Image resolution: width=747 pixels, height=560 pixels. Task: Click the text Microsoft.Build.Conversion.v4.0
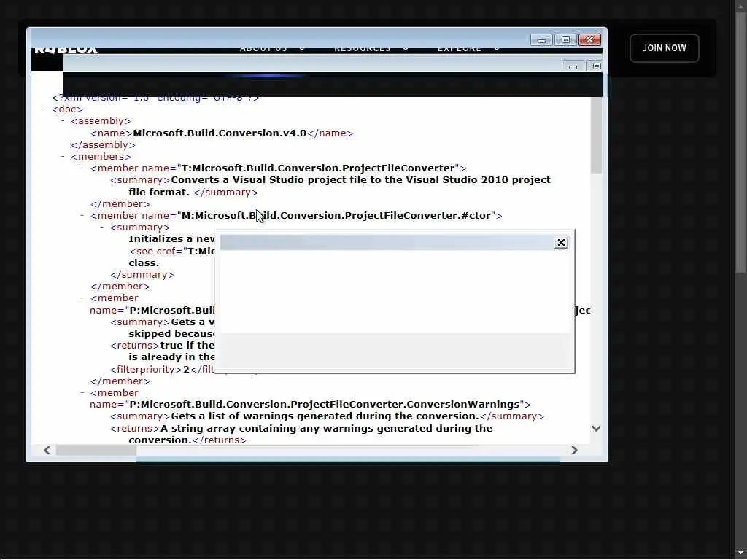[x=220, y=133]
